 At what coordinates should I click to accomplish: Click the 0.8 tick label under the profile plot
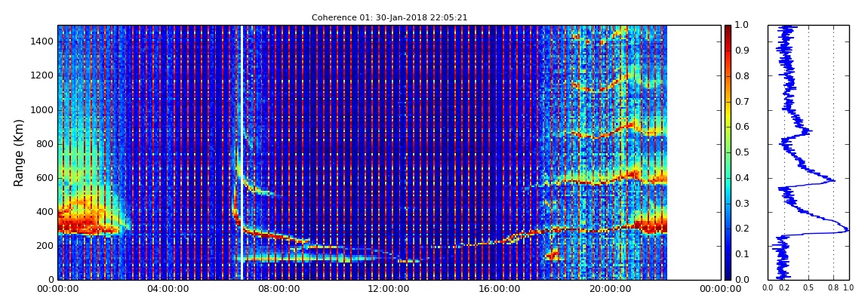[x=834, y=287]
